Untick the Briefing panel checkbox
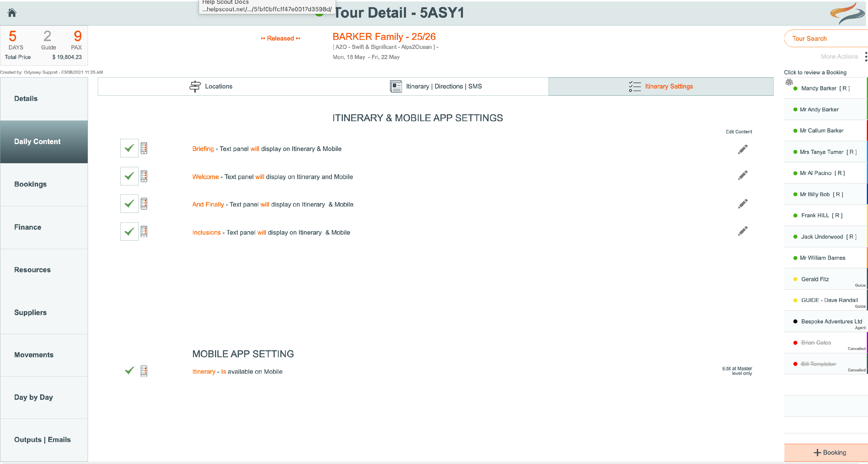Viewport: 868px width, 464px height. pyautogui.click(x=129, y=148)
